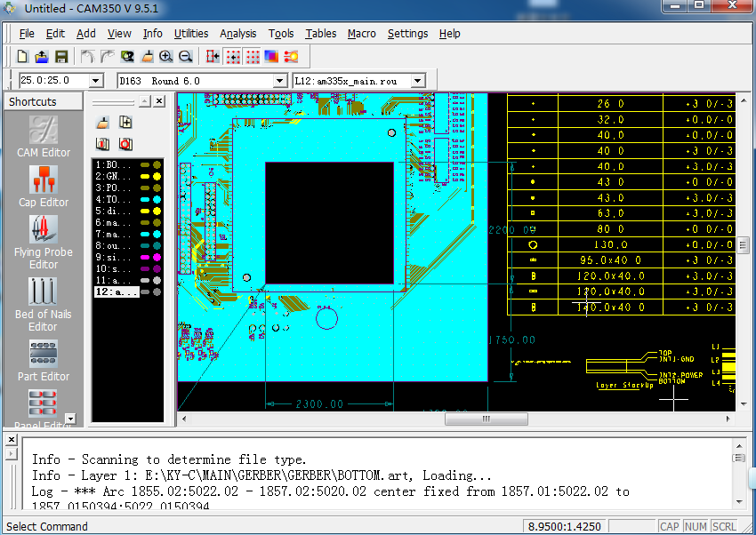Open the Help menu
Image resolution: width=756 pixels, height=535 pixels.
point(449,34)
